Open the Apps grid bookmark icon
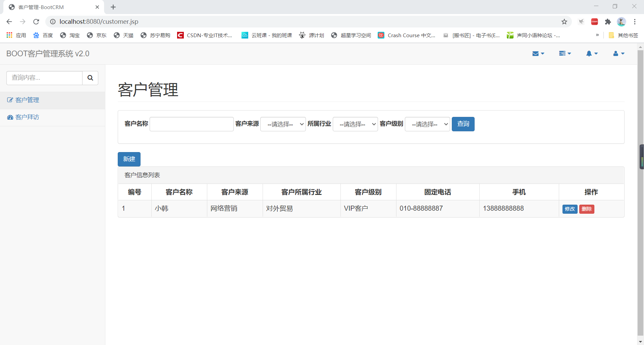 click(16, 35)
